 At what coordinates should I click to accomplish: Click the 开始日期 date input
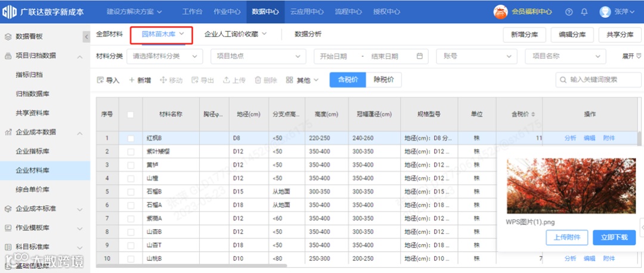[333, 56]
